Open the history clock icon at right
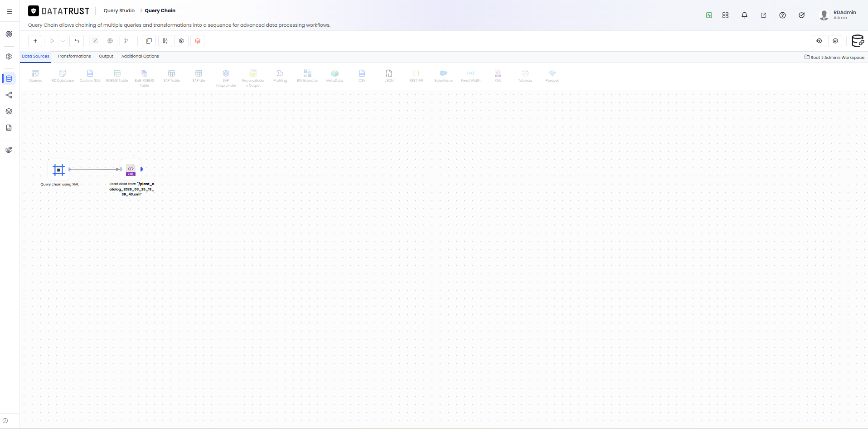This screenshot has height=429, width=868. 819,41
